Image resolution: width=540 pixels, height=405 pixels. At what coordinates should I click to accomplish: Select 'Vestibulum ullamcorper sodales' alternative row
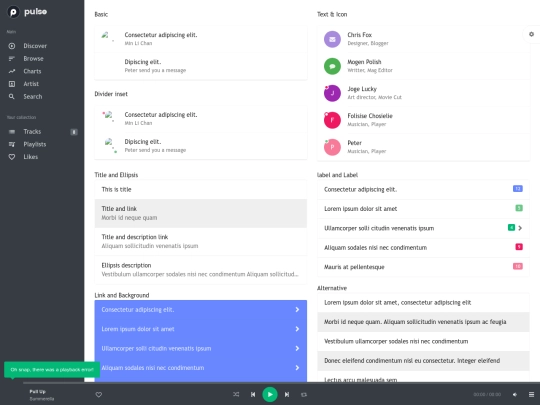423,341
